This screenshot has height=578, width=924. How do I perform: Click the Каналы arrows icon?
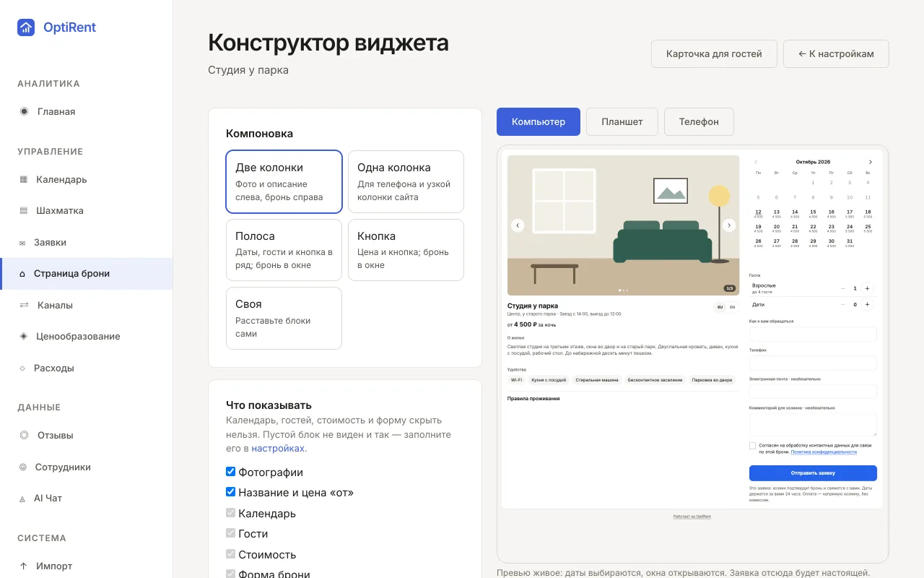click(24, 305)
